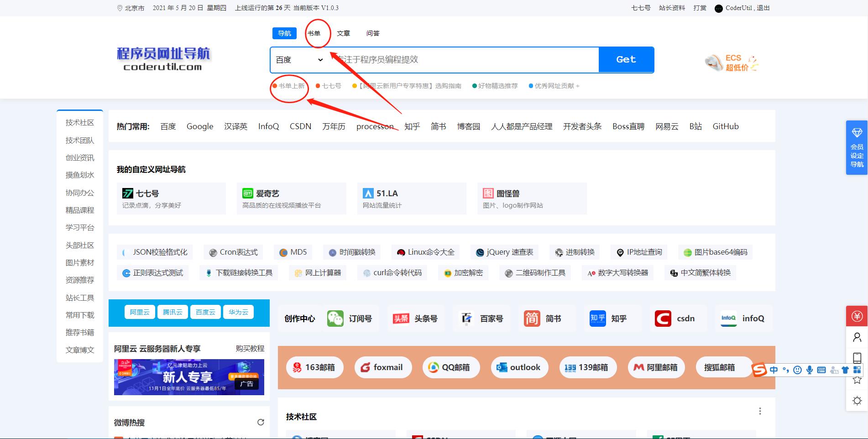The image size is (868, 439).
Task: Open the 51.LA traffic statistics card
Action: [x=412, y=199]
